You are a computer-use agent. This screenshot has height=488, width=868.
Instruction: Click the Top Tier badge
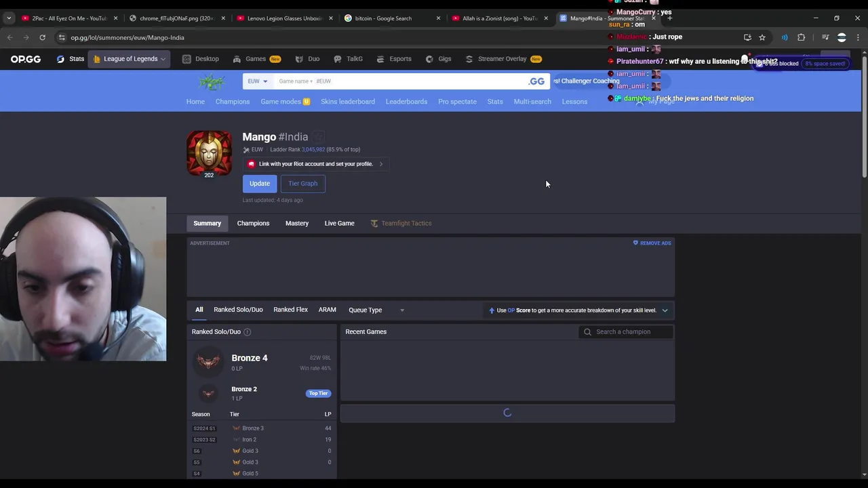[x=318, y=393]
